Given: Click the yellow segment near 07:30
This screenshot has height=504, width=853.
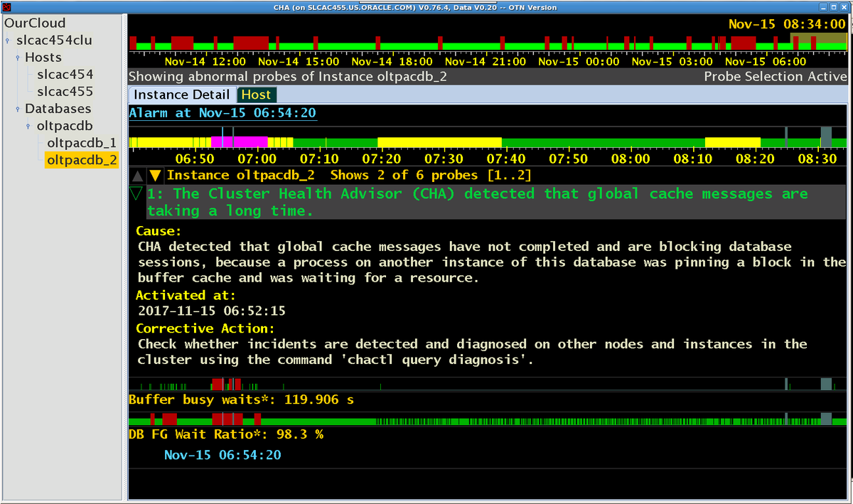Looking at the screenshot, I should tap(439, 142).
